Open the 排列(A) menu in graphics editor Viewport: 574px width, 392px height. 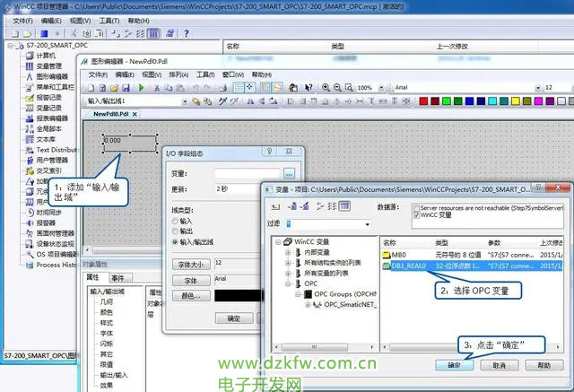click(x=179, y=74)
